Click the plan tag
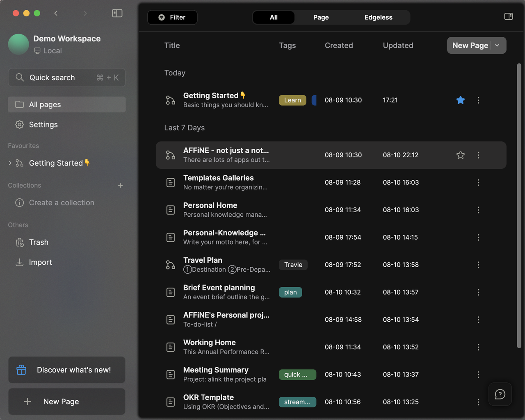The height and width of the screenshot is (420, 525). pyautogui.click(x=290, y=292)
